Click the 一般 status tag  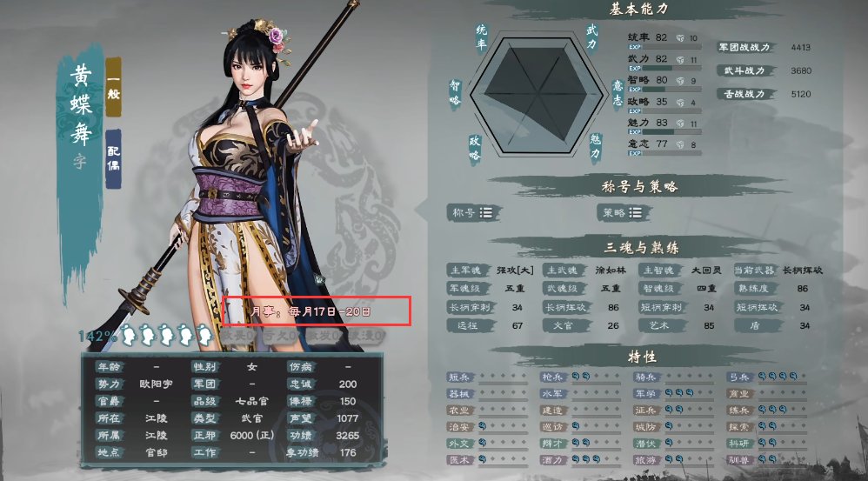click(x=113, y=87)
